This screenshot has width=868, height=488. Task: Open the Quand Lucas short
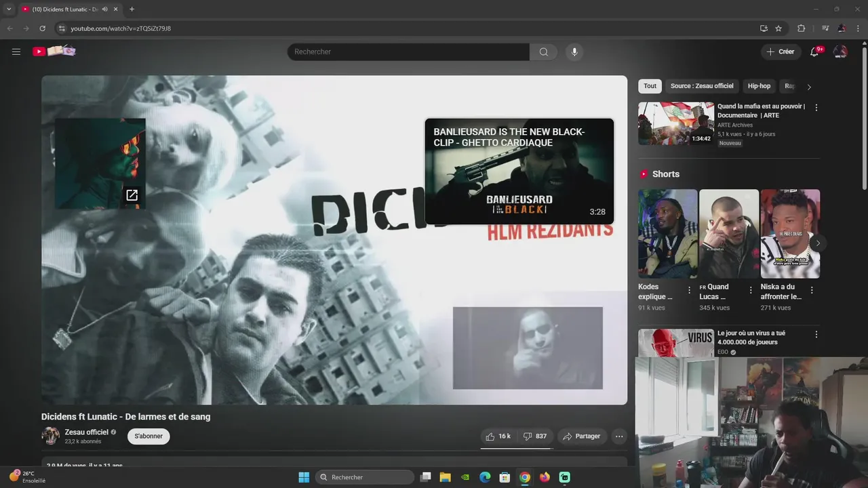729,234
